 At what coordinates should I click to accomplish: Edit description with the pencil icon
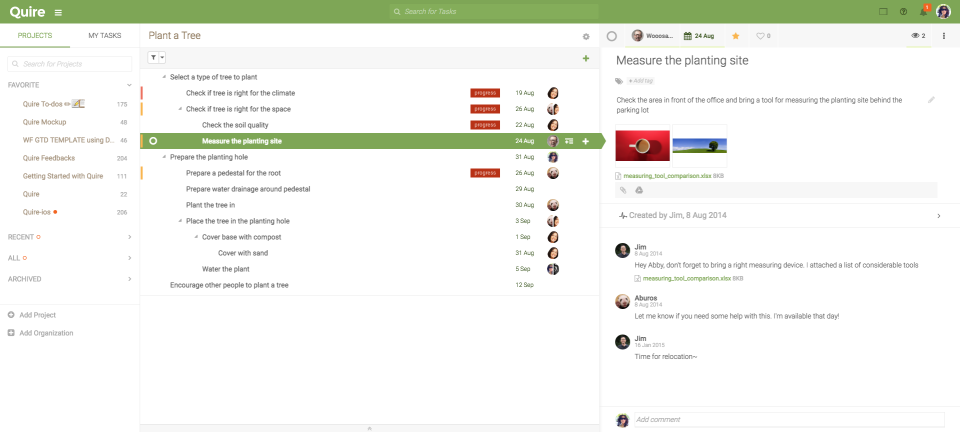[931, 100]
